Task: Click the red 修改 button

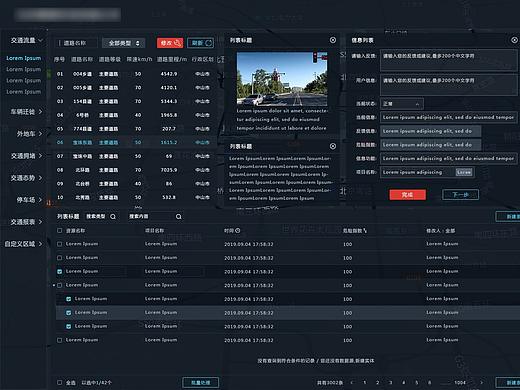Action: pyautogui.click(x=170, y=43)
